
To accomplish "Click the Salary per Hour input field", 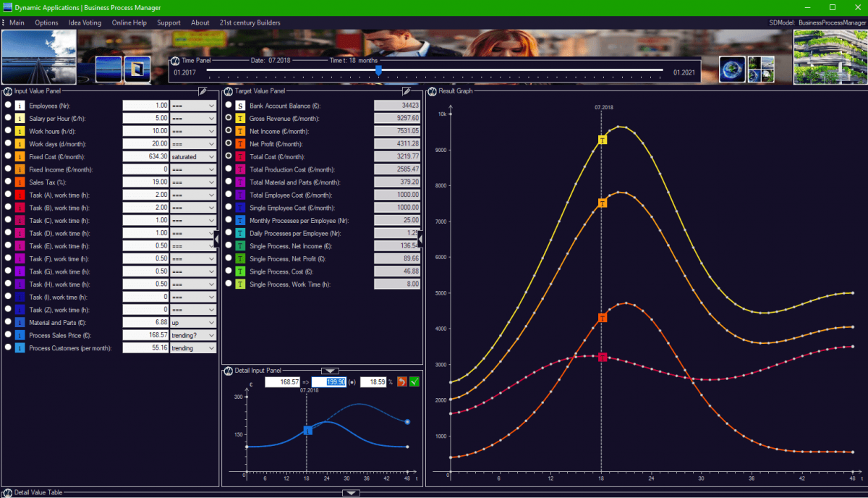I will click(x=146, y=118).
